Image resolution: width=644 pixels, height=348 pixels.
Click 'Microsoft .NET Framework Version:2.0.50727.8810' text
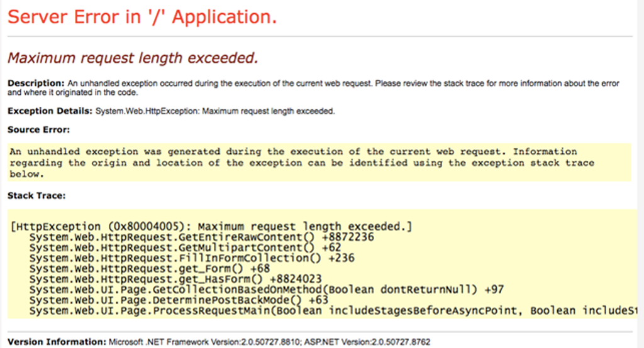204,342
